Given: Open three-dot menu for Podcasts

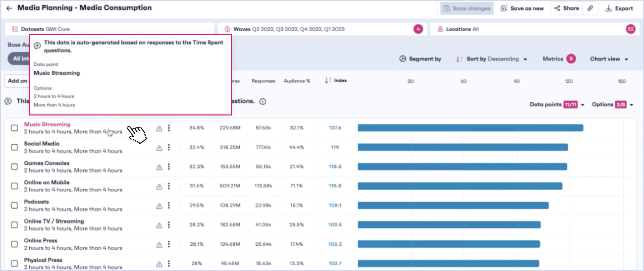Looking at the screenshot, I should (169, 205).
